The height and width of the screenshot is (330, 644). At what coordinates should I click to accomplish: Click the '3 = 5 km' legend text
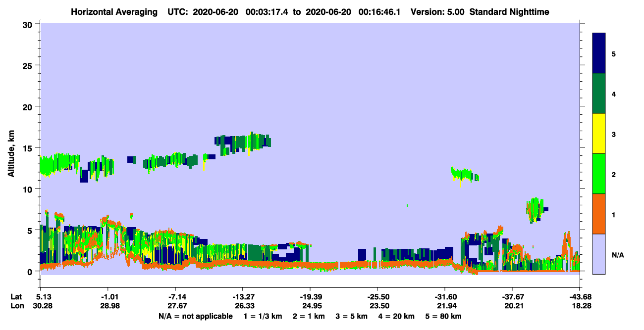[351, 316]
